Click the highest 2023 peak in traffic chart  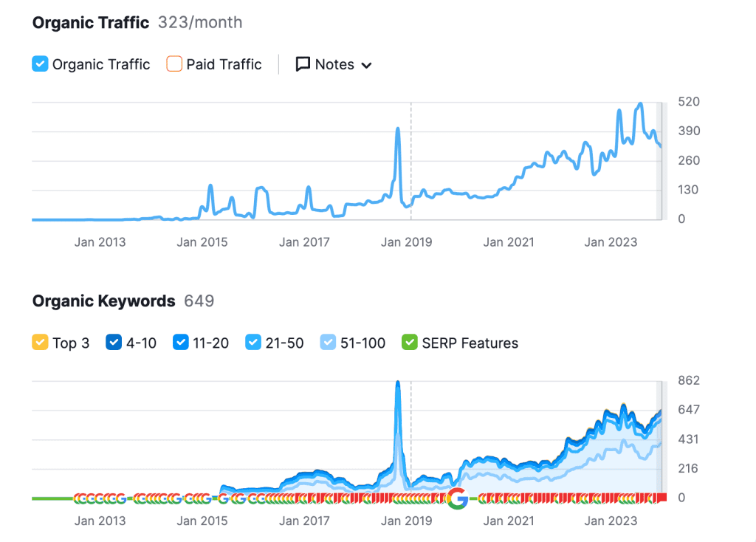640,105
